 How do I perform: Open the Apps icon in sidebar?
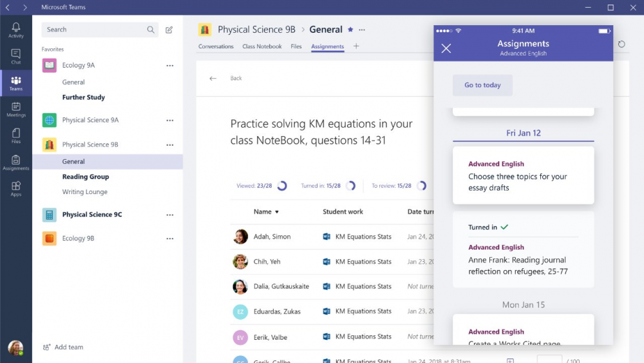(16, 186)
